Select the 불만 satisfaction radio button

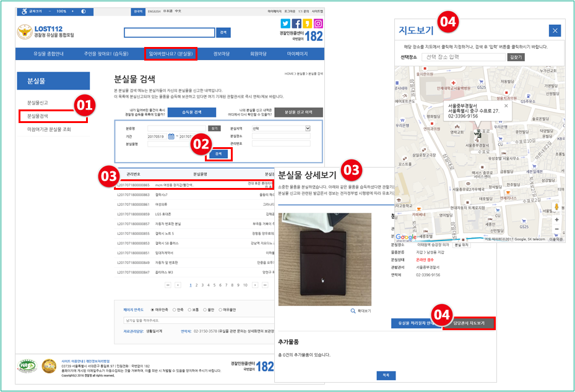[x=205, y=310]
